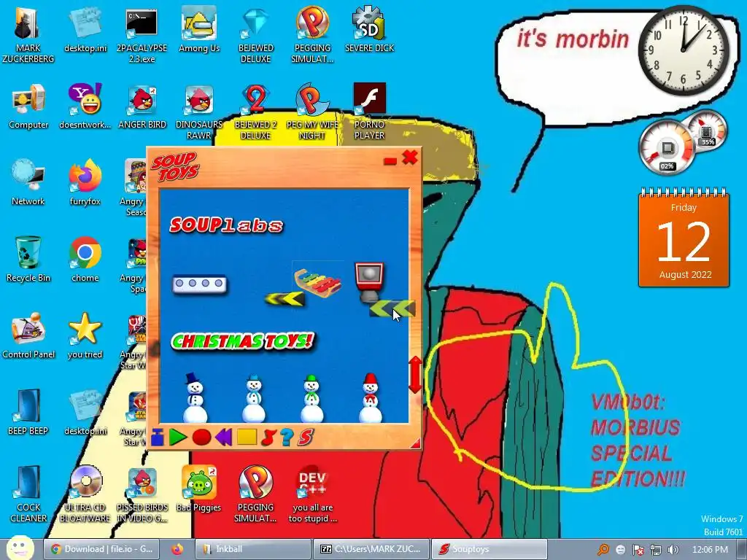Select the red monitor toy in SOUPlabs
The height and width of the screenshot is (560, 747).
(369, 282)
